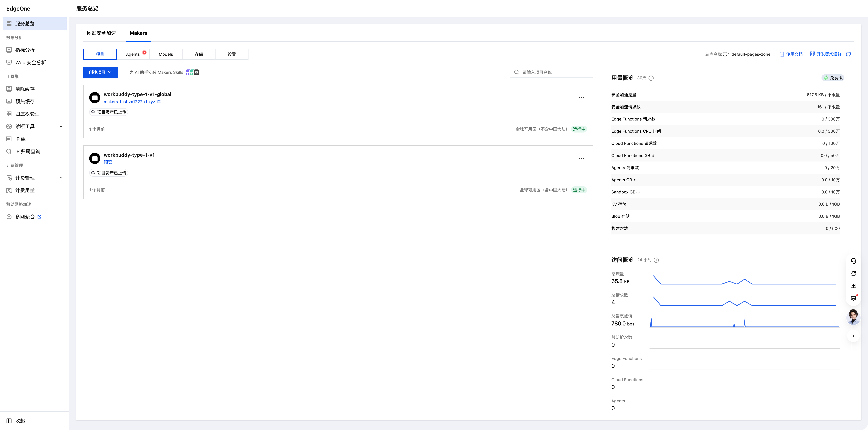Click the 总带宽峰值 line chart
The height and width of the screenshot is (430, 868).
(745, 322)
